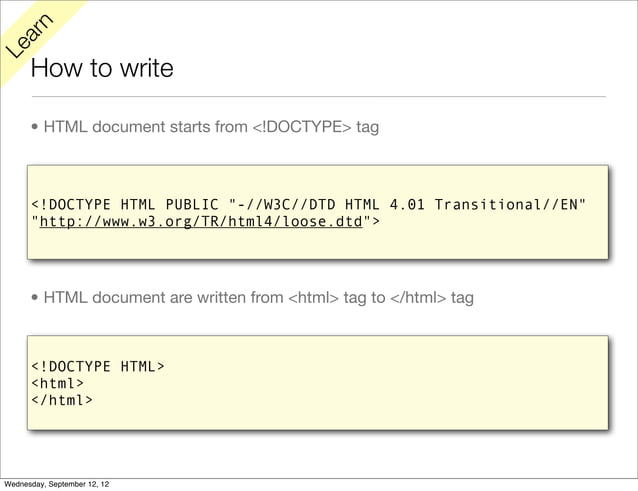Open the w3.org loose.dtd hyperlink
This screenshot has width=638, height=491.
click(201, 222)
